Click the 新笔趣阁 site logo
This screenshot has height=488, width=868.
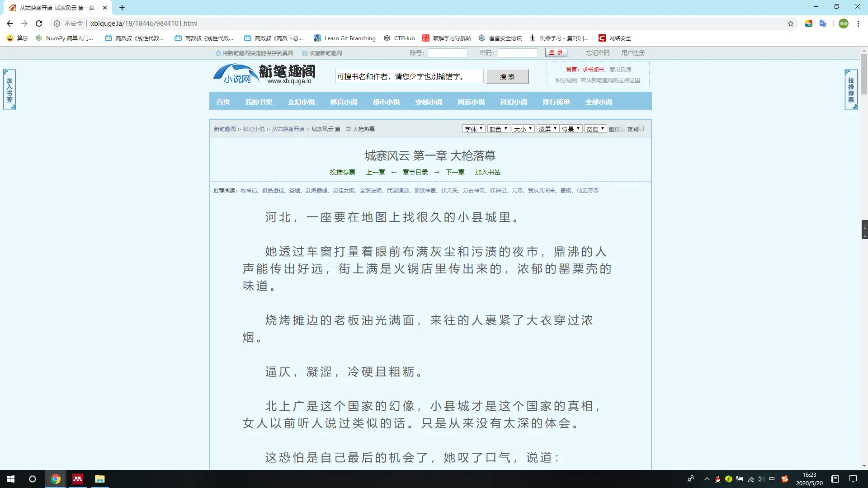pyautogui.click(x=264, y=74)
